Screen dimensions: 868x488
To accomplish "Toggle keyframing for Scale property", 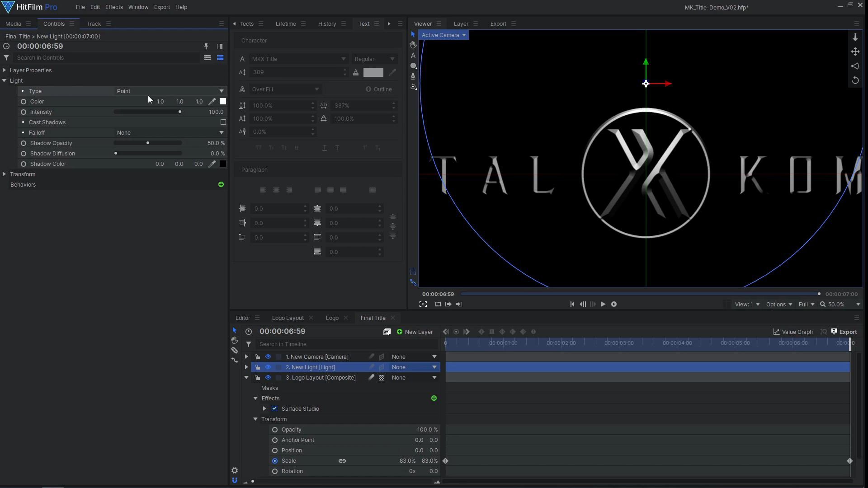I will pos(275,461).
